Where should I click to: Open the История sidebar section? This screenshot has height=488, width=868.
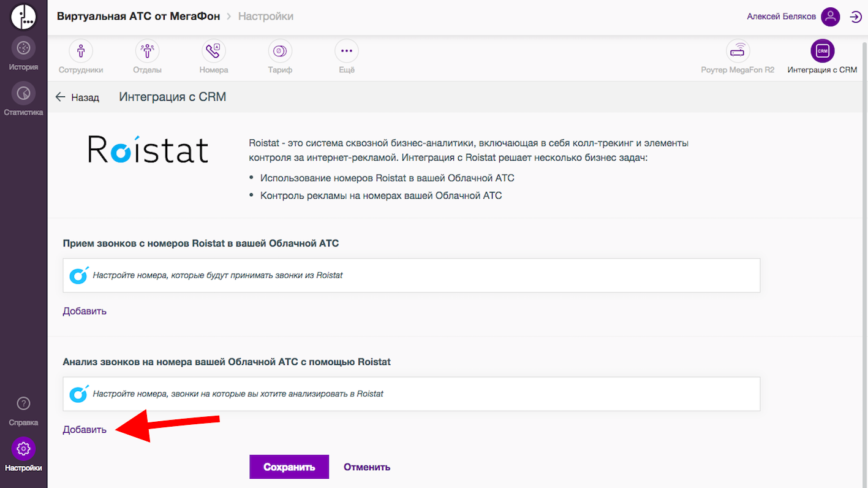click(23, 54)
